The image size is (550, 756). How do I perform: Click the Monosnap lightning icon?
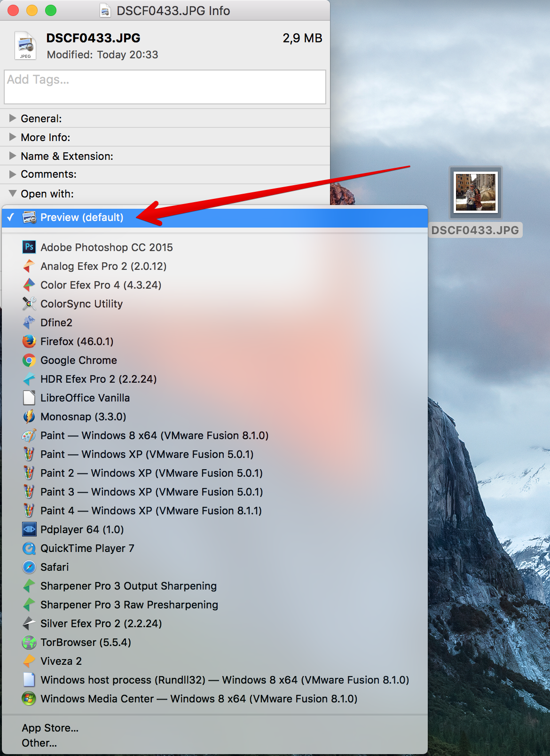click(x=29, y=416)
